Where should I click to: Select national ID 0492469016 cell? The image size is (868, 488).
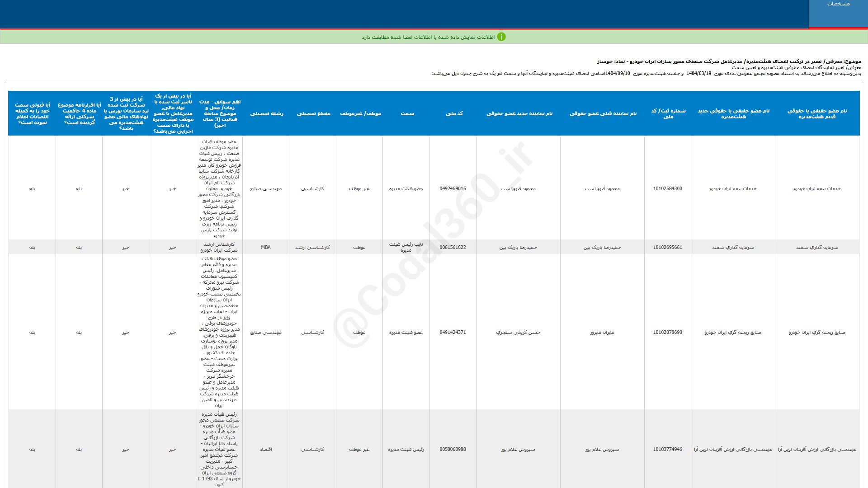pyautogui.click(x=453, y=188)
